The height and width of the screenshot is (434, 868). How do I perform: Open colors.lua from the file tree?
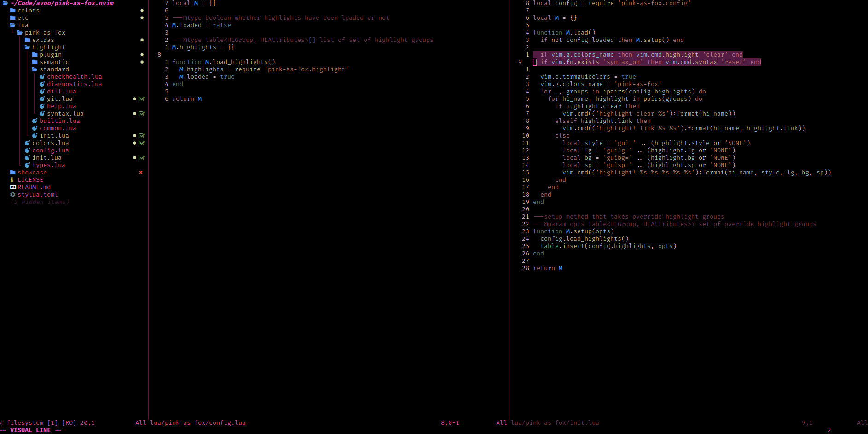tap(51, 143)
